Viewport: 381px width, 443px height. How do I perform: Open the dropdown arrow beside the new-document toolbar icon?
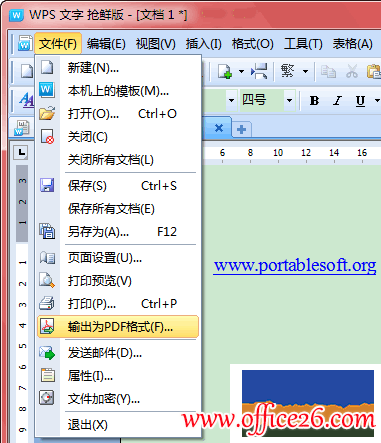(241, 71)
